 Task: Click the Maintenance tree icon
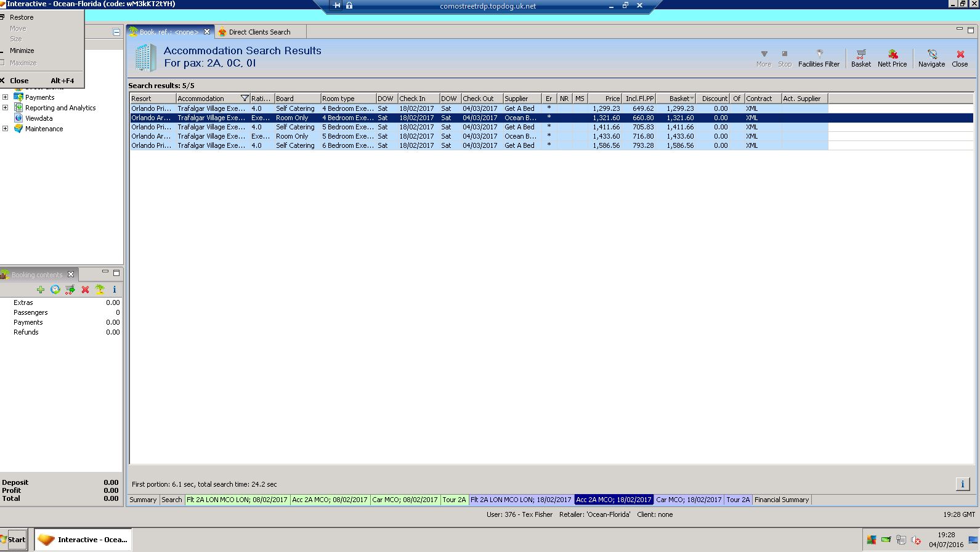pos(18,129)
